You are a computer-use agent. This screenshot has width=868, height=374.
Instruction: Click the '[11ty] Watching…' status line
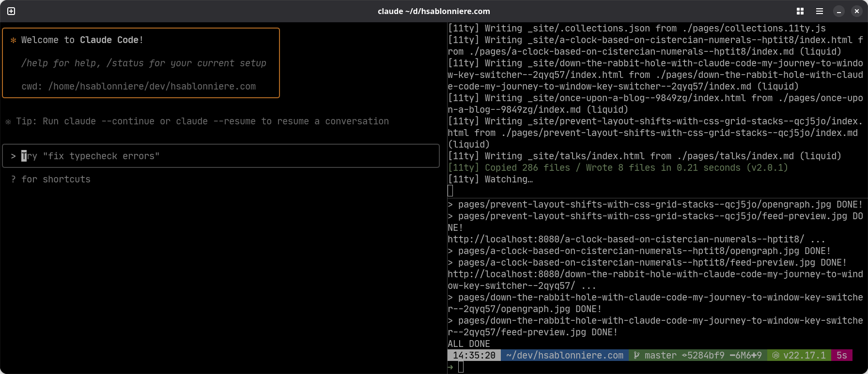(x=490, y=179)
